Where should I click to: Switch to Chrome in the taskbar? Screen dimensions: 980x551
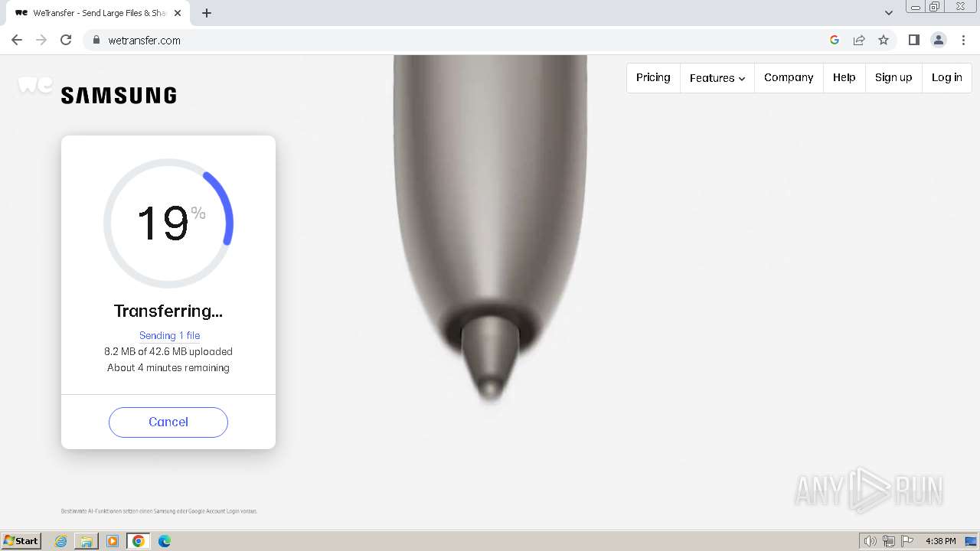click(x=139, y=541)
